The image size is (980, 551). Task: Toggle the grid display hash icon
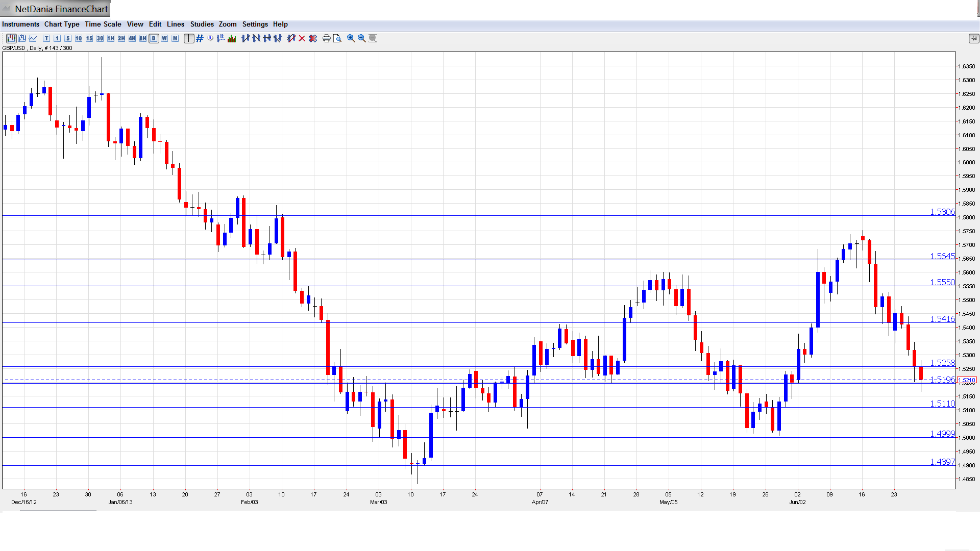200,38
